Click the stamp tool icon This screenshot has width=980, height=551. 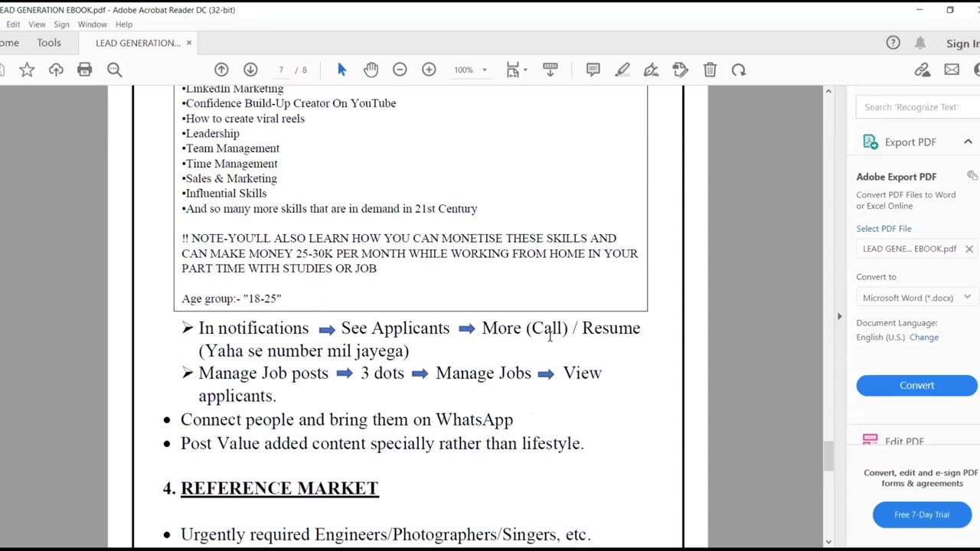click(681, 70)
